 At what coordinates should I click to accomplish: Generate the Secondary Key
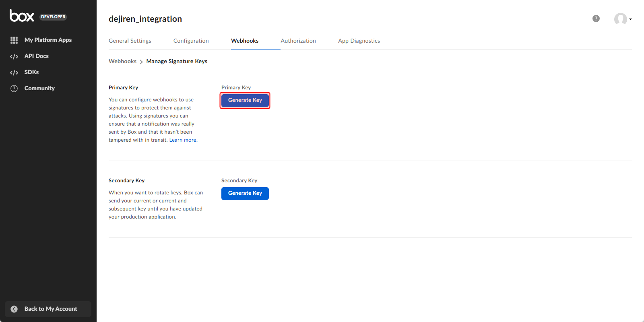coord(245,193)
